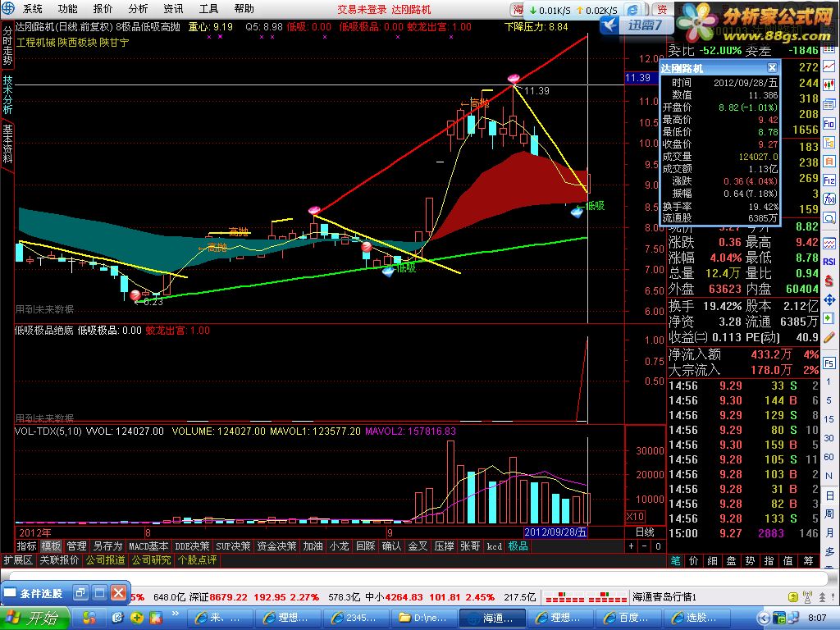Select the 1-minute period
Screen dimensions: 840x630
pyautogui.click(x=829, y=381)
